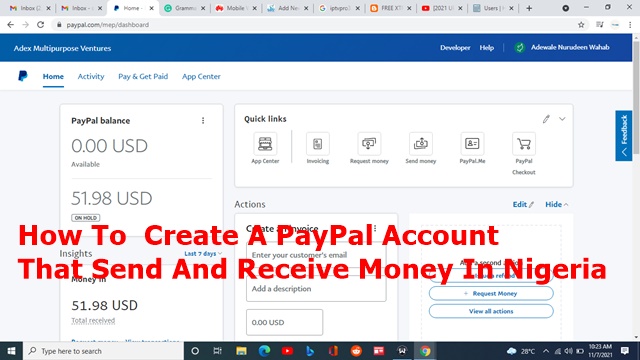Open the Create an invoice three-dot menu

tap(375, 228)
